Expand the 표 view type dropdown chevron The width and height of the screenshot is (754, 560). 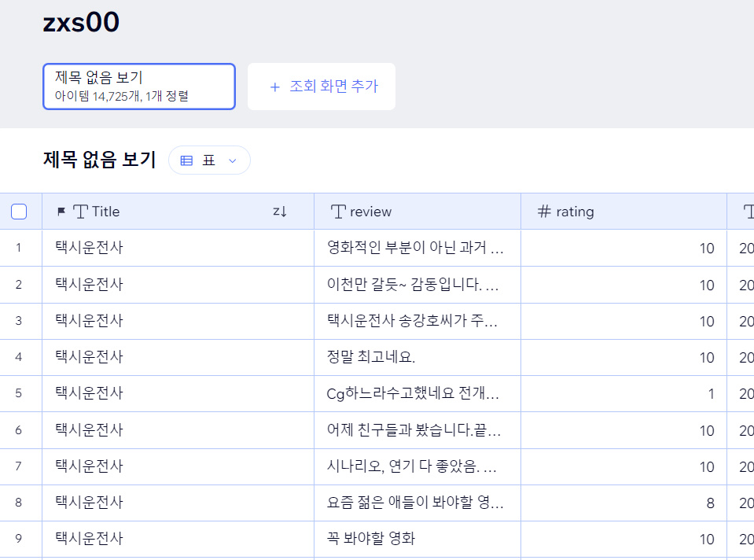tap(232, 160)
